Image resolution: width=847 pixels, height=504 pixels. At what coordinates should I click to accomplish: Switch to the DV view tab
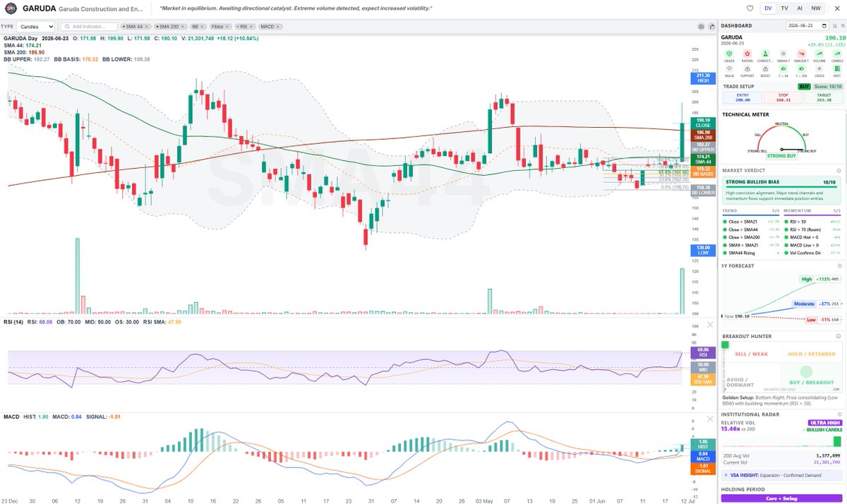tap(768, 8)
